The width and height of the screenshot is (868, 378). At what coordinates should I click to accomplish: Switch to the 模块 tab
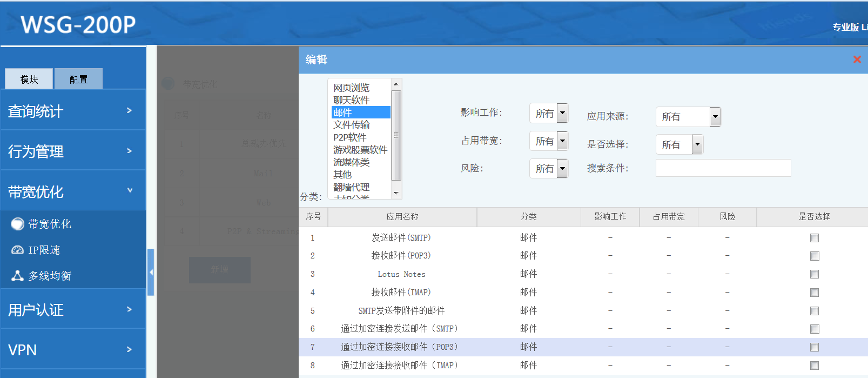pyautogui.click(x=29, y=79)
